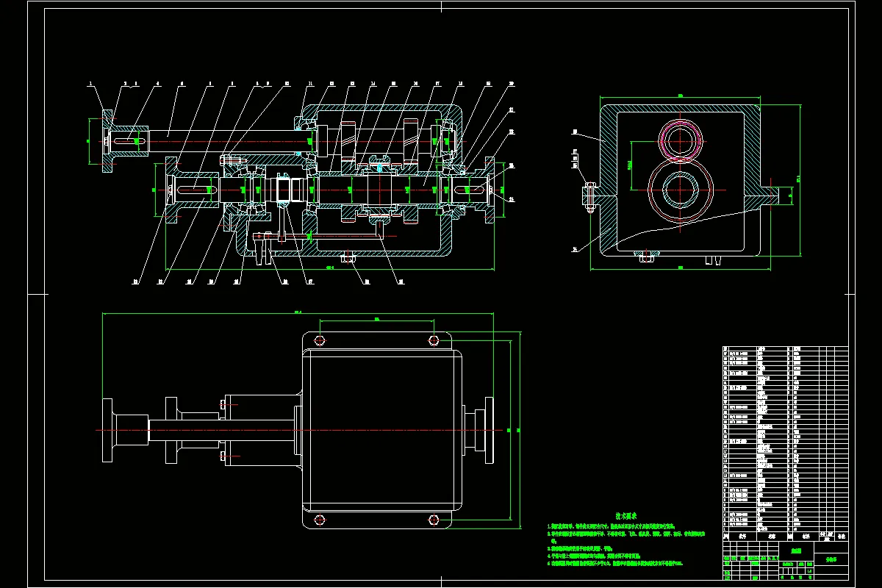Select the bottom-left mounting hole in plan view
882x588 pixels.
click(319, 520)
